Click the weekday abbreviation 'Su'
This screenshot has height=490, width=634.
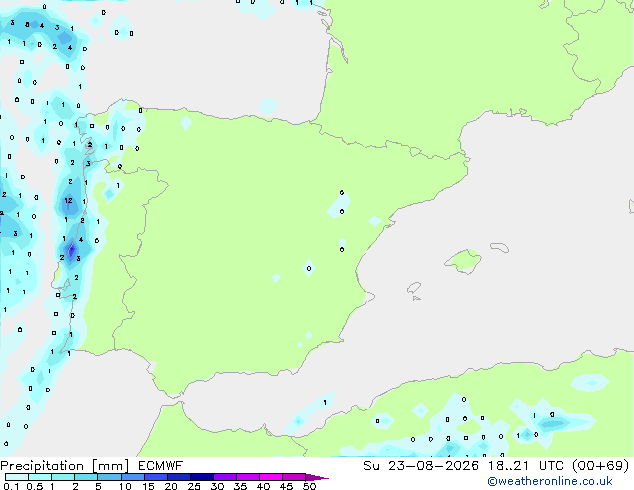371,466
